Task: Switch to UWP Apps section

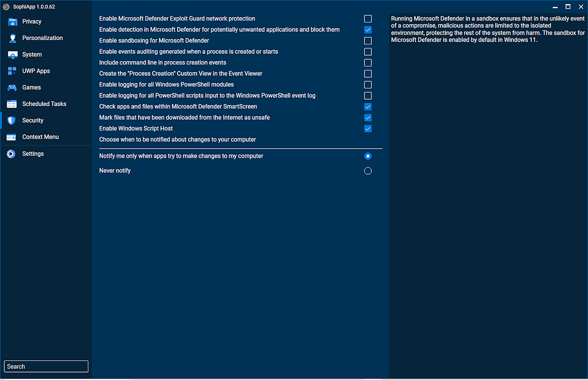Action: click(36, 71)
